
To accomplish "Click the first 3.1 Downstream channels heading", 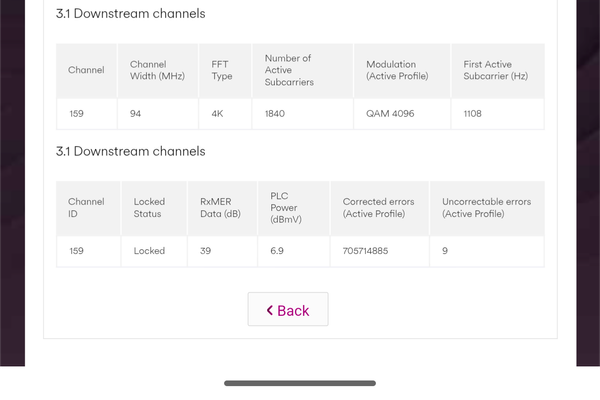I will coord(130,14).
